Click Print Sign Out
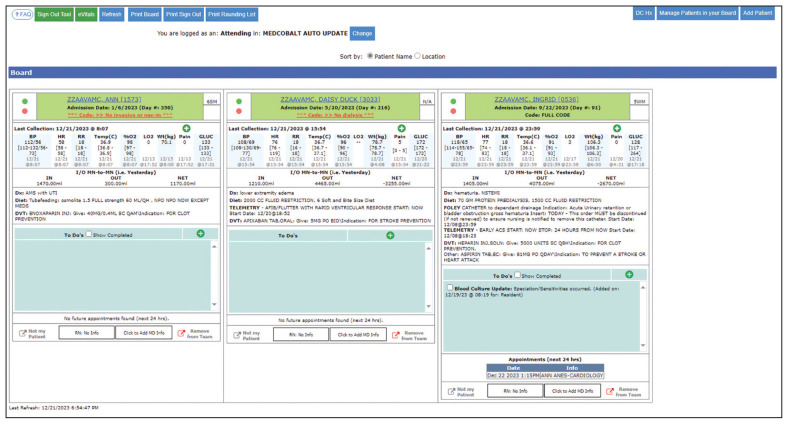788x424 pixels. pyautogui.click(x=183, y=15)
